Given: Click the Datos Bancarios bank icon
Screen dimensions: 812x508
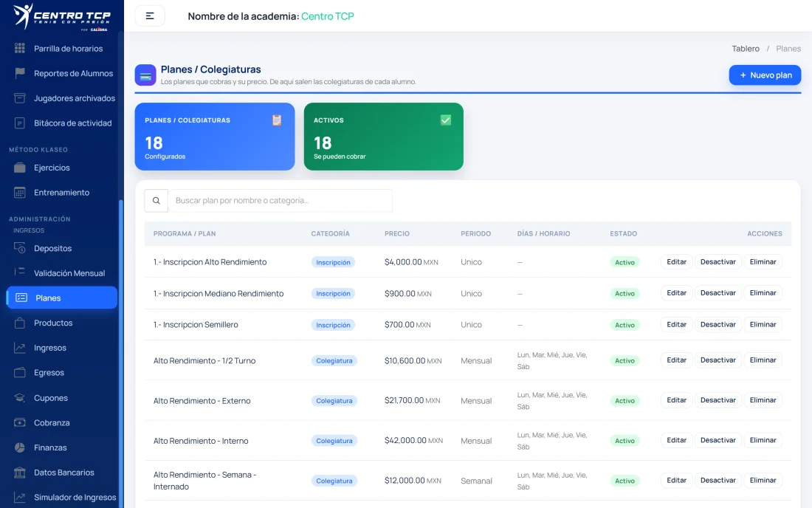Looking at the screenshot, I should (x=20, y=473).
